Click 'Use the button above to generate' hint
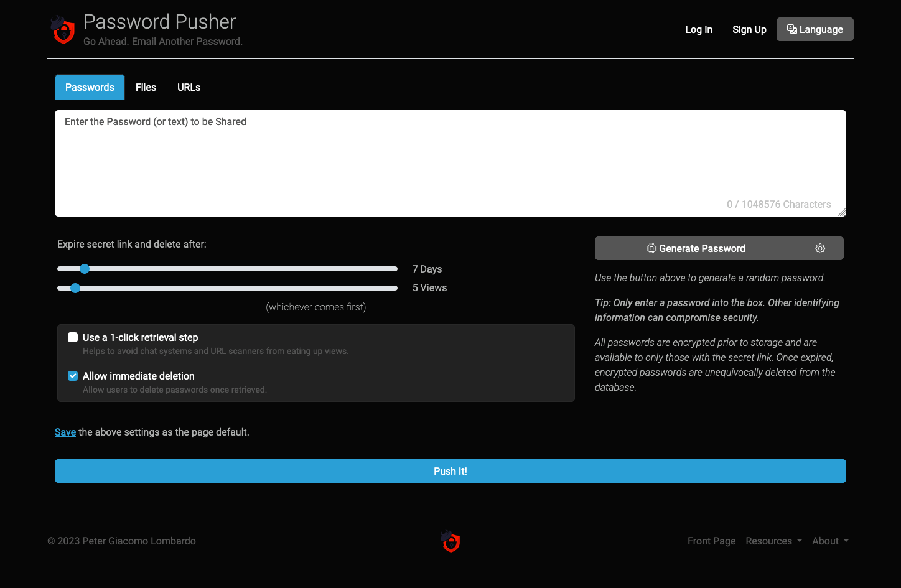Viewport: 901px width, 588px height. coord(710,278)
